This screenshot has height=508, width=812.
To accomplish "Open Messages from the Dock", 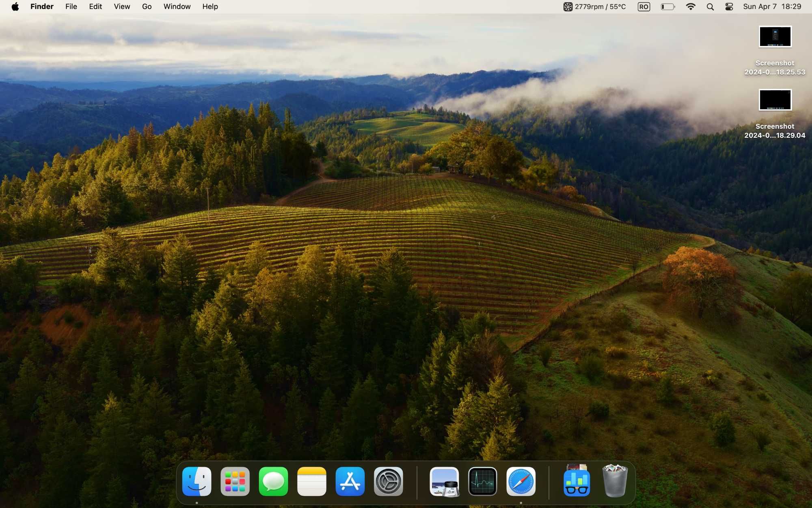I will coord(273,482).
